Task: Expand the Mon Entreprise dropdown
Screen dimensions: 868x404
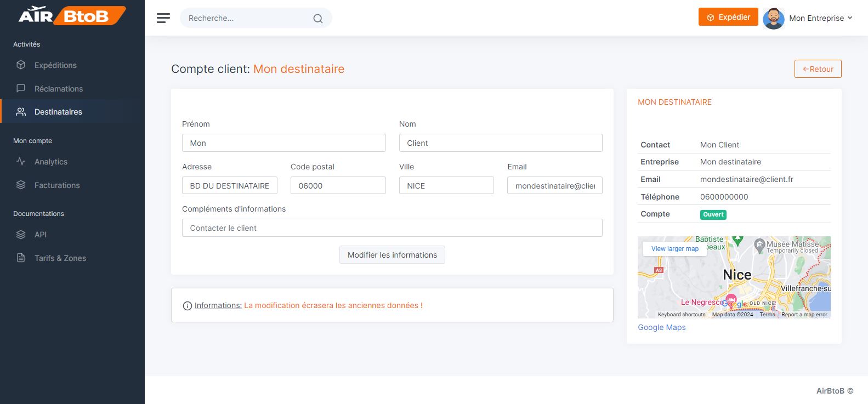Action: tap(820, 18)
